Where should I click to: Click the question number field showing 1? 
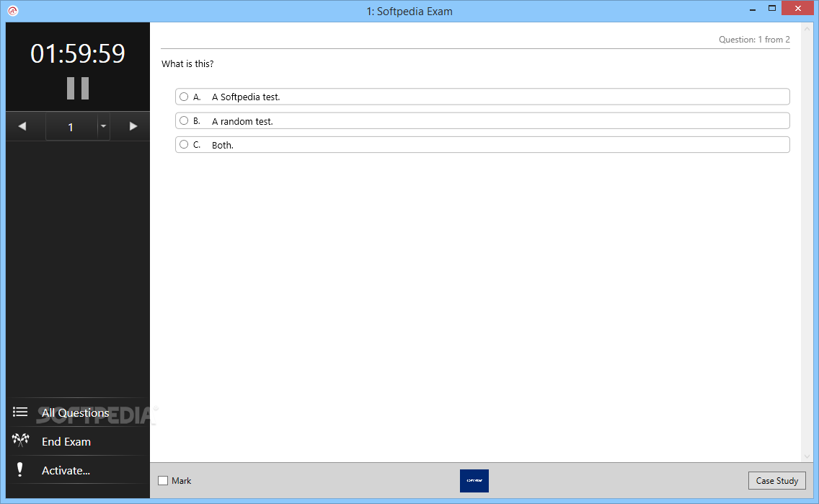click(x=71, y=127)
